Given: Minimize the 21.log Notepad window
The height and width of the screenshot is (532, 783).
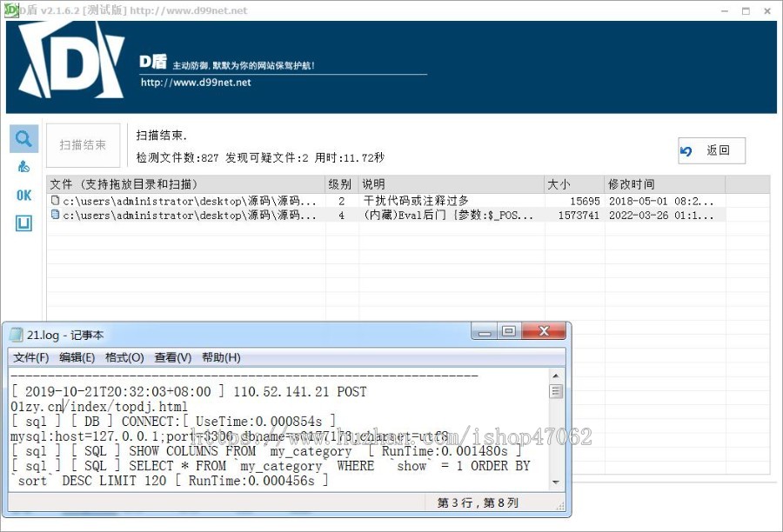Looking at the screenshot, I should [485, 331].
